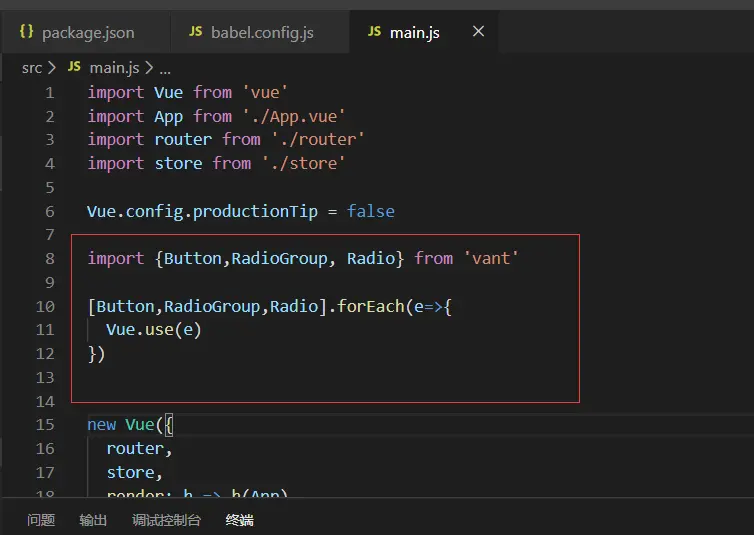
Task: Close the main.js editor tab
Action: click(478, 32)
